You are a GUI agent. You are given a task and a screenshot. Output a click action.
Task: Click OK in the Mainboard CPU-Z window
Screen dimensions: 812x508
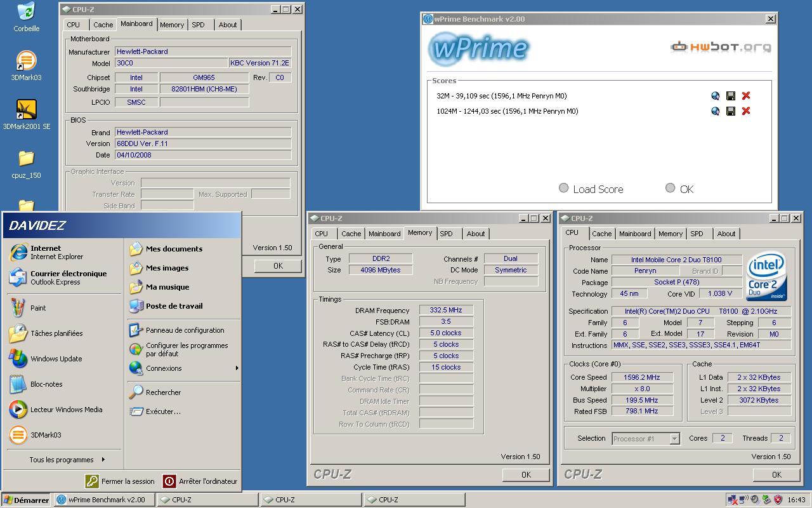pos(278,266)
